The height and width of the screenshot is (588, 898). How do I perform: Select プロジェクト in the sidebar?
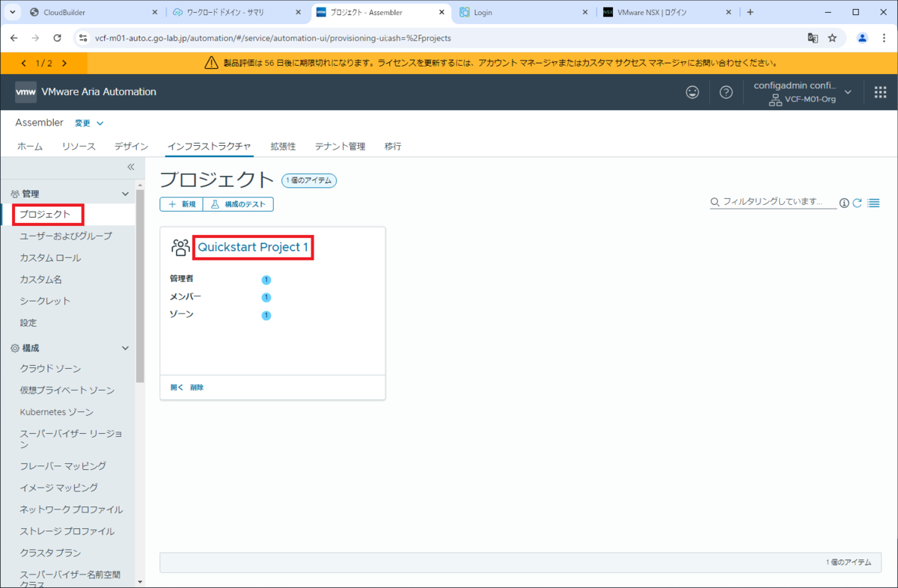[45, 215]
